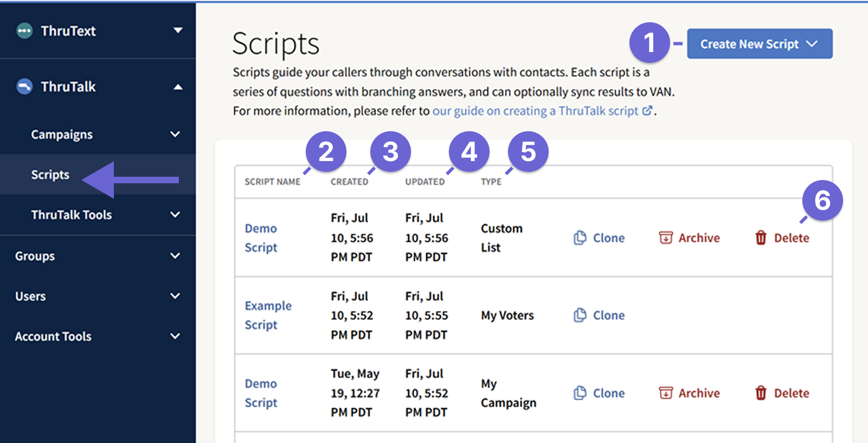Click the Clone icon in My Campaign row
Viewport: 868px width, 443px height.
(580, 393)
